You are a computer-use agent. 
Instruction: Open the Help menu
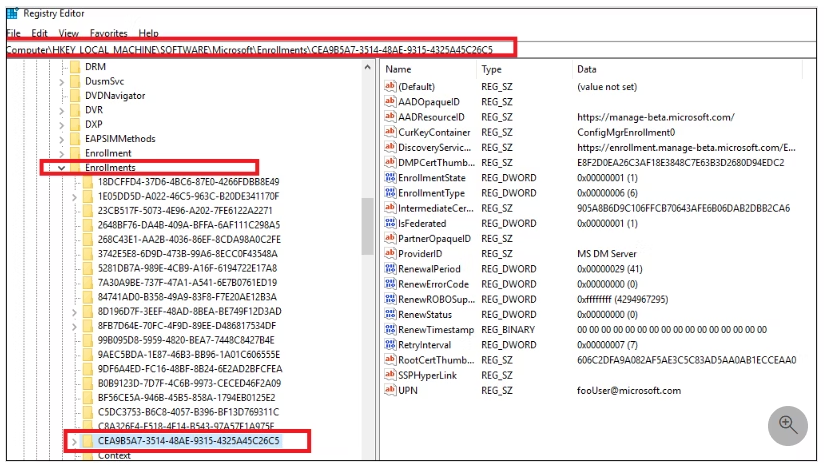[148, 33]
